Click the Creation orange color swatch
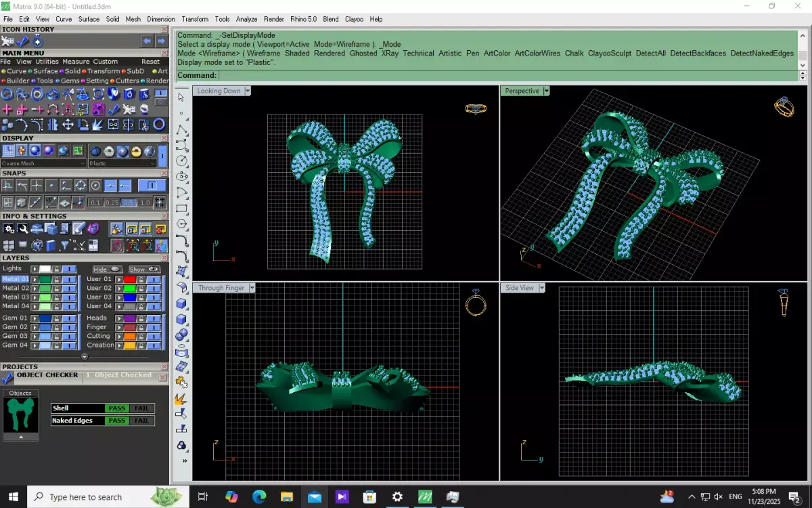Screen dimensions: 812x508 130,345
